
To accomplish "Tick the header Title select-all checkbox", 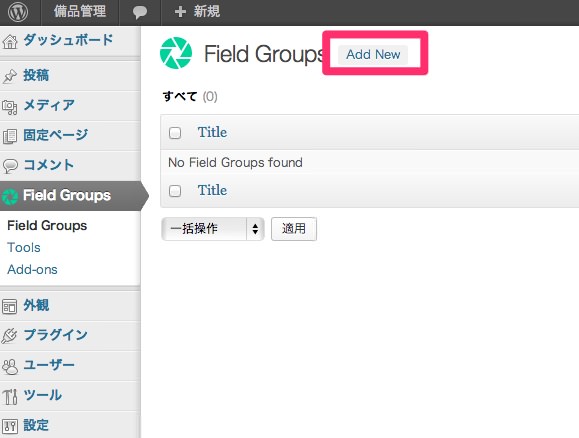I will click(175, 133).
